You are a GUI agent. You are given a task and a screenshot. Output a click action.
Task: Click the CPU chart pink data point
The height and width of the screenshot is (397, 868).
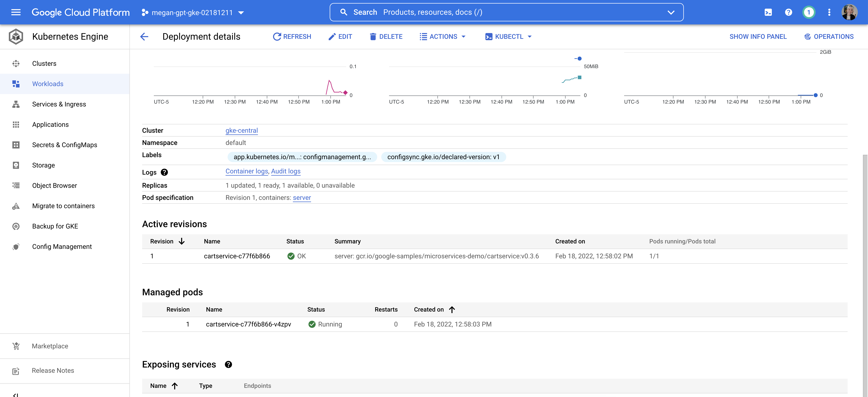[345, 93]
